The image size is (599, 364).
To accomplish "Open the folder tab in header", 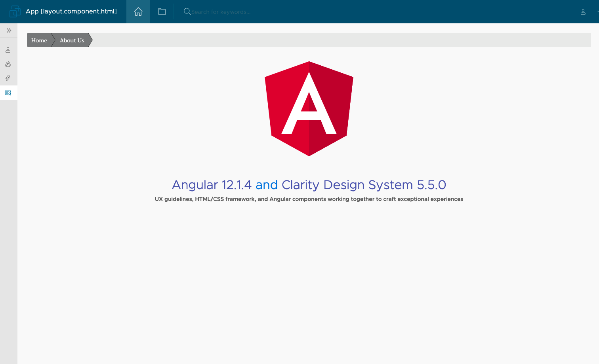I will tap(162, 12).
